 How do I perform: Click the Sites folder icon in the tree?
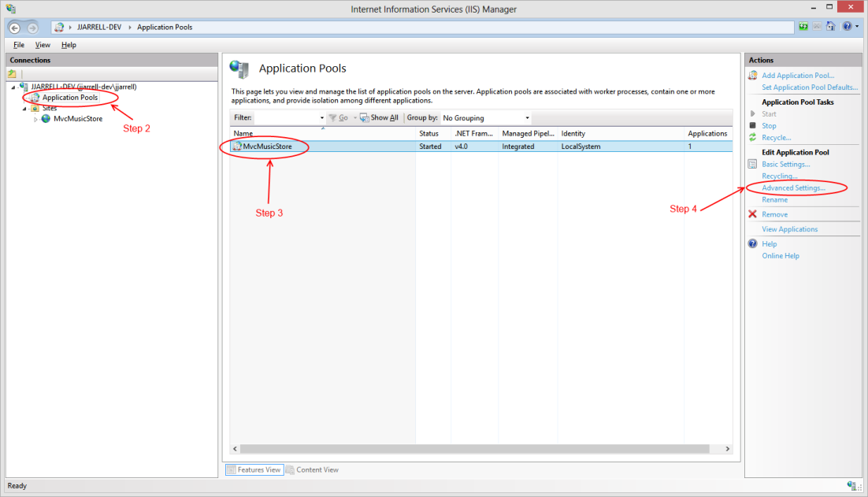35,109
